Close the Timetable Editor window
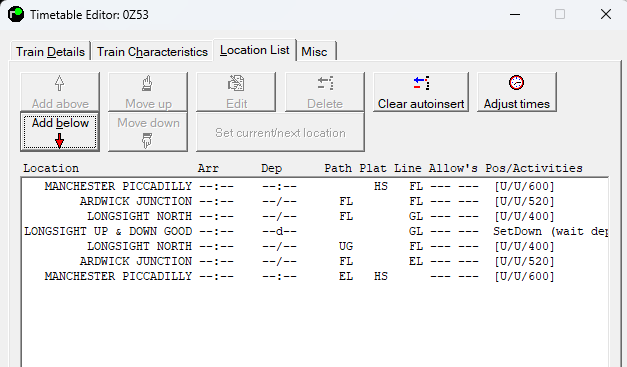The image size is (627, 367). 606,14
